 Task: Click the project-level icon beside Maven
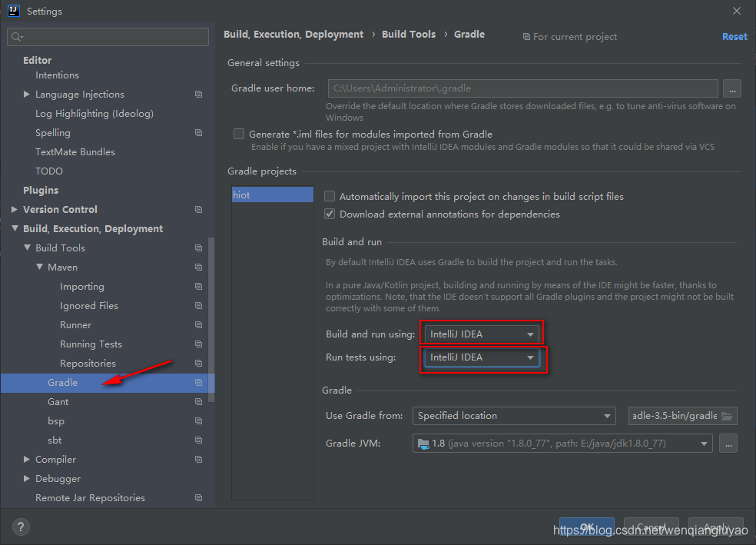pyautogui.click(x=199, y=268)
